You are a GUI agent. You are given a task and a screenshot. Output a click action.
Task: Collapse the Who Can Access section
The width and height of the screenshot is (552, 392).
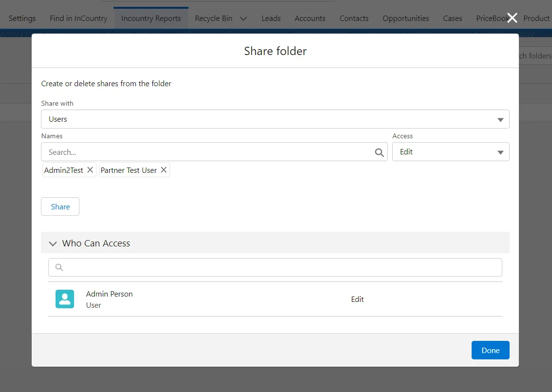[x=53, y=243]
